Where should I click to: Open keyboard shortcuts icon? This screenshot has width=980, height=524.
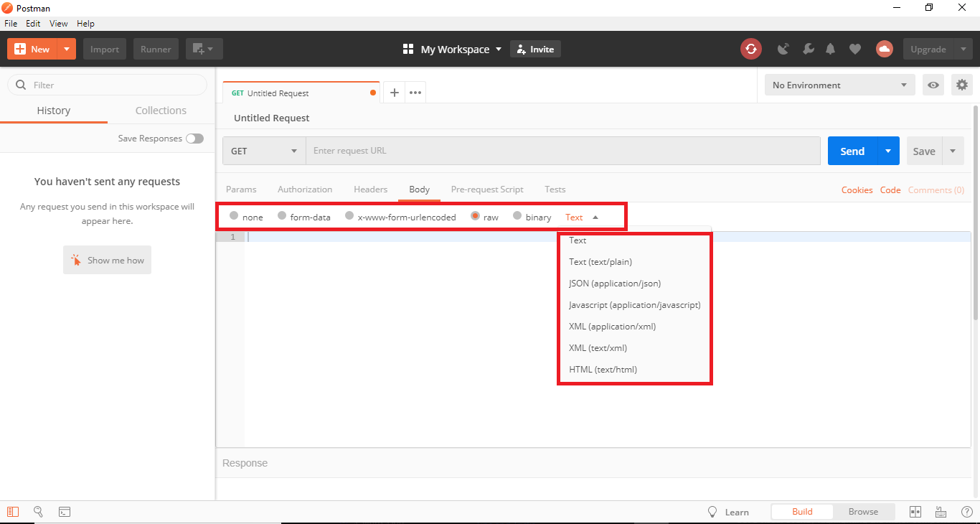click(x=941, y=512)
